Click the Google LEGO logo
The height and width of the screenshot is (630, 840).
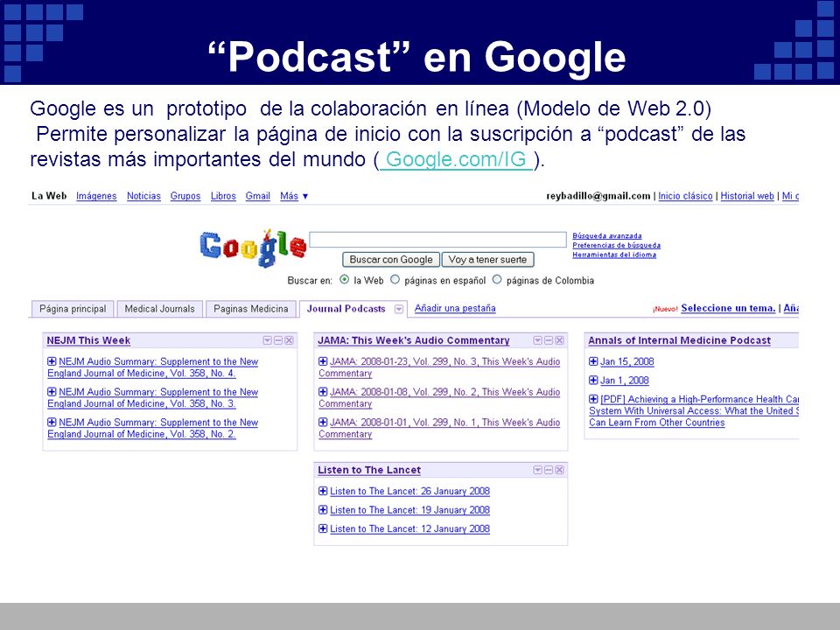[x=253, y=248]
